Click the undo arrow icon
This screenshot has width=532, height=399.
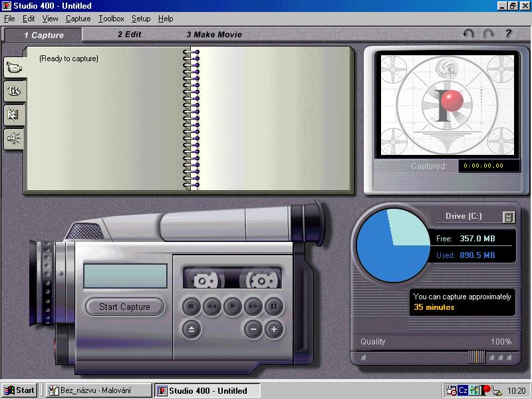[469, 34]
